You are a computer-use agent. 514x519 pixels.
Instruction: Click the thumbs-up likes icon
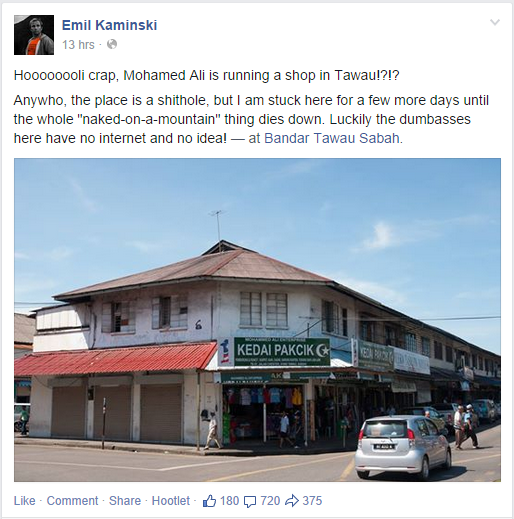[209, 501]
